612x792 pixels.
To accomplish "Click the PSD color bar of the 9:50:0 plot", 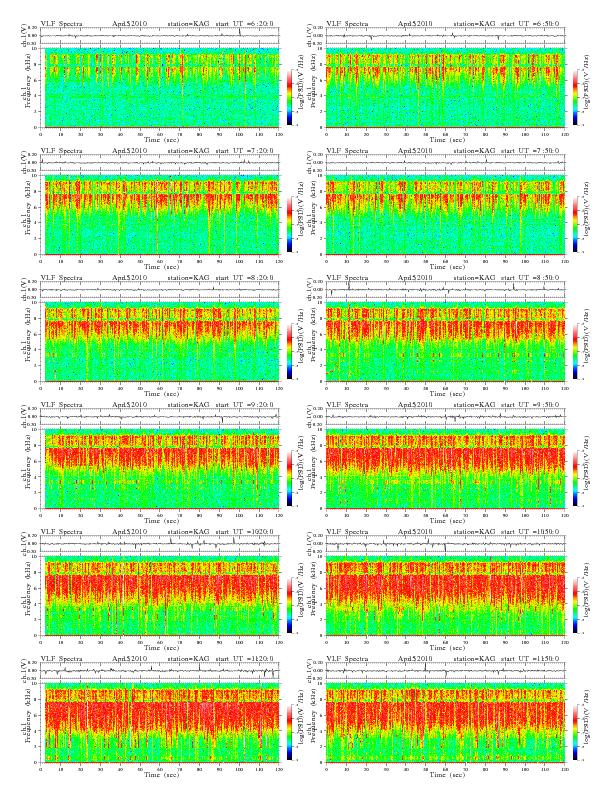I will click(575, 478).
